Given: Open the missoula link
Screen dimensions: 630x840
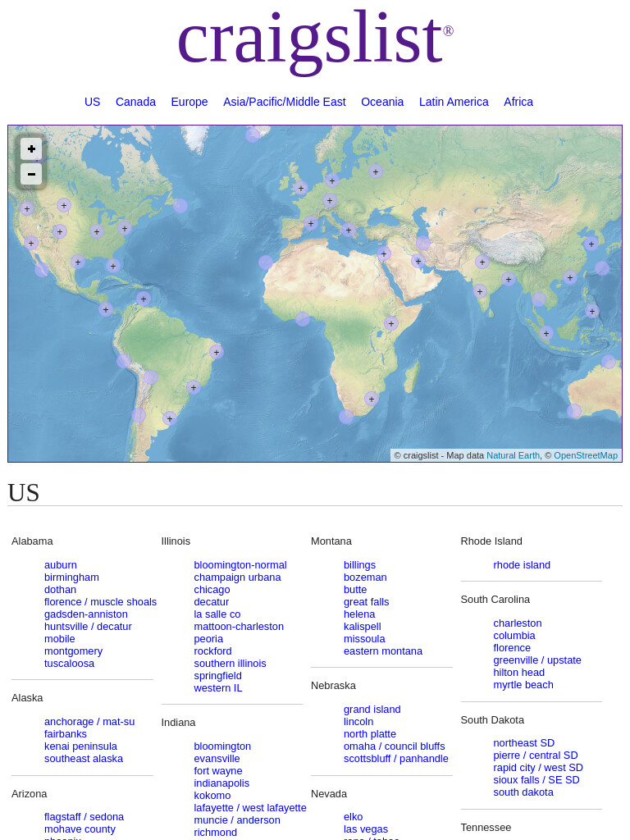Looking at the screenshot, I should [x=364, y=639].
